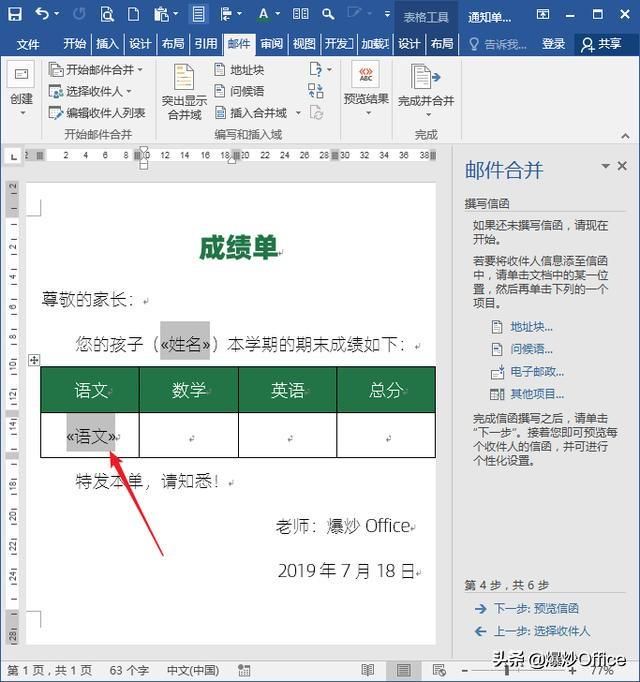Click the table move handle icon
640x682 pixels.
(x=34, y=360)
